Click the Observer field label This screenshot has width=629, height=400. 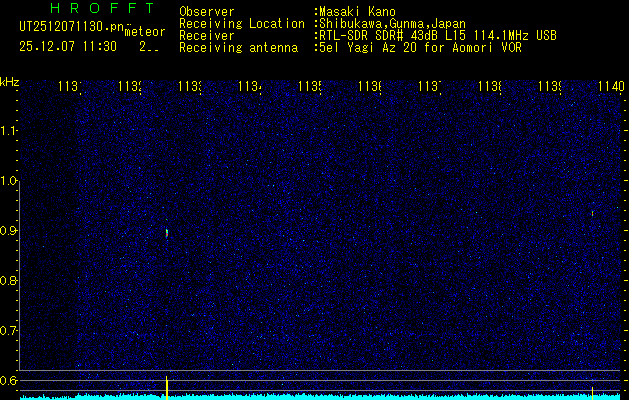pyautogui.click(x=206, y=12)
